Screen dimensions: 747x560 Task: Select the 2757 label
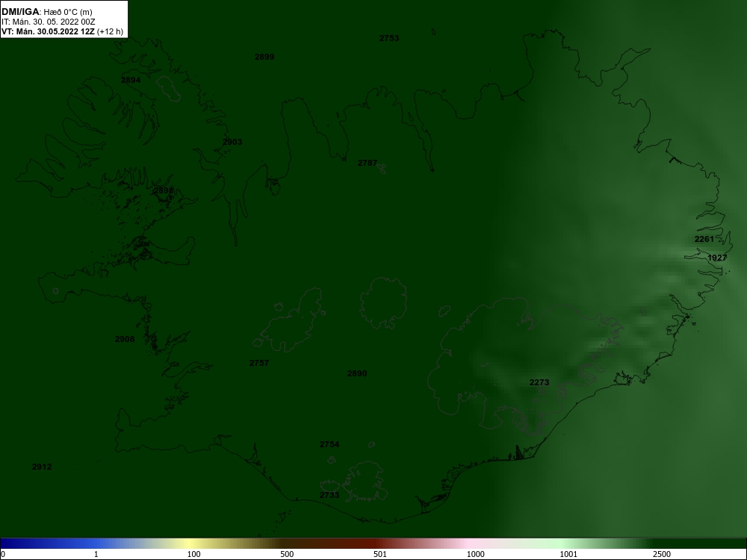pos(259,363)
